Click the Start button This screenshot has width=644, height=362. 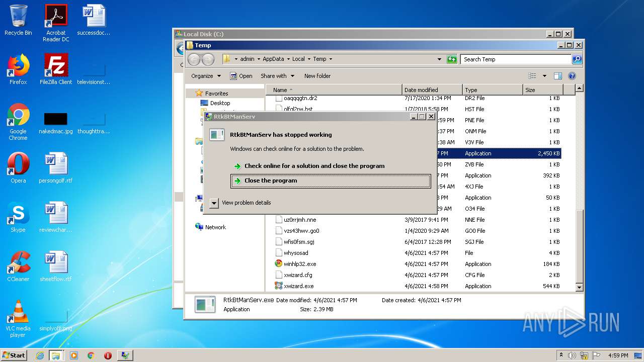tap(14, 355)
